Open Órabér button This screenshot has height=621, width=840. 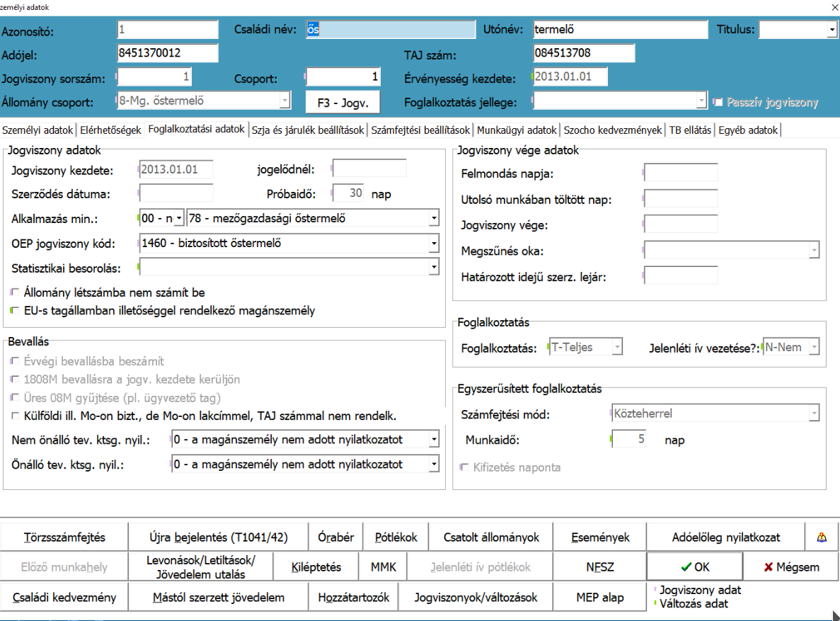(336, 537)
